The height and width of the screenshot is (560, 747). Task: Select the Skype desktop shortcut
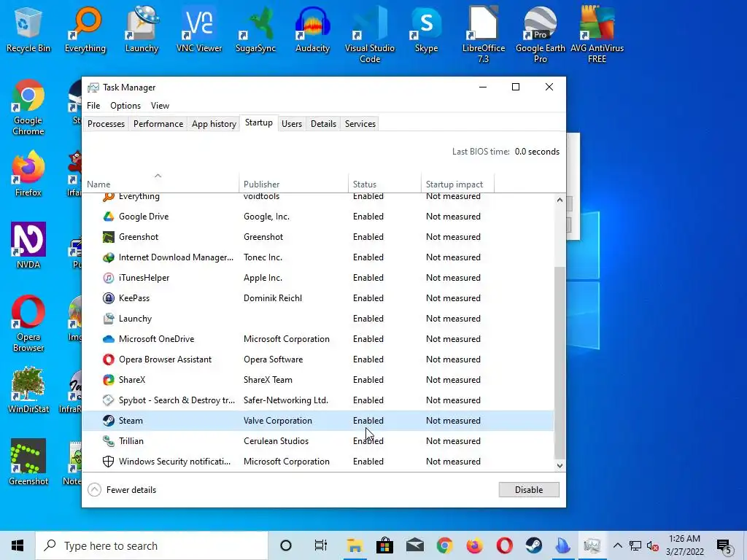tap(426, 29)
